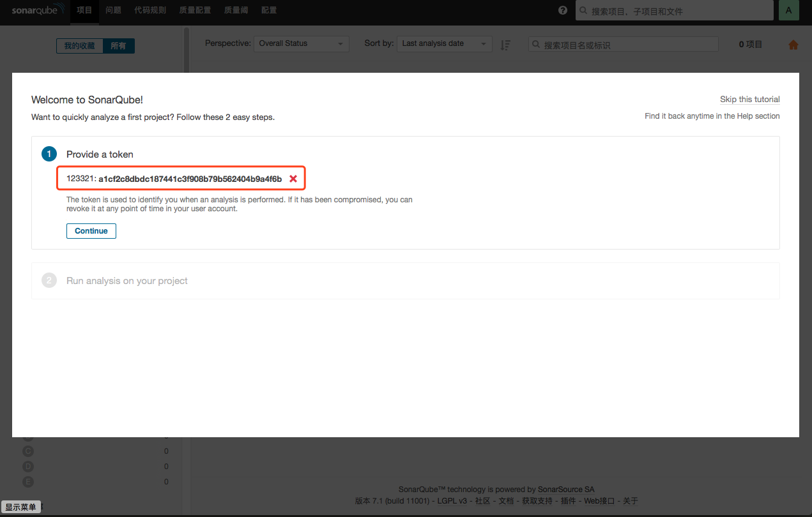This screenshot has width=812, height=517.
Task: Open the user avatar A menu
Action: tap(789, 10)
